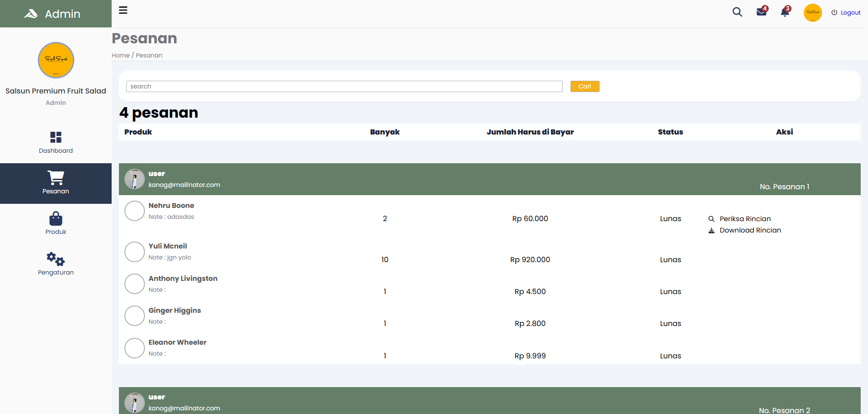Click the search input field
Image resolution: width=868 pixels, height=414 pixels.
344,87
